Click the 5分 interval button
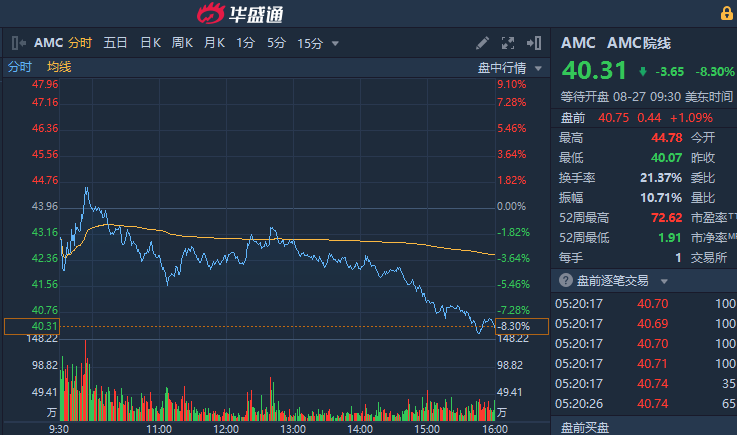 pos(276,43)
